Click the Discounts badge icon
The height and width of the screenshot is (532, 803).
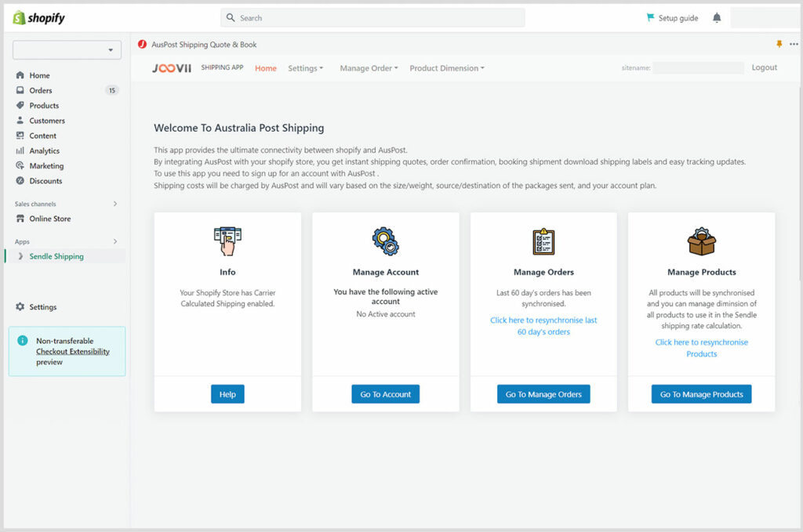(x=20, y=180)
